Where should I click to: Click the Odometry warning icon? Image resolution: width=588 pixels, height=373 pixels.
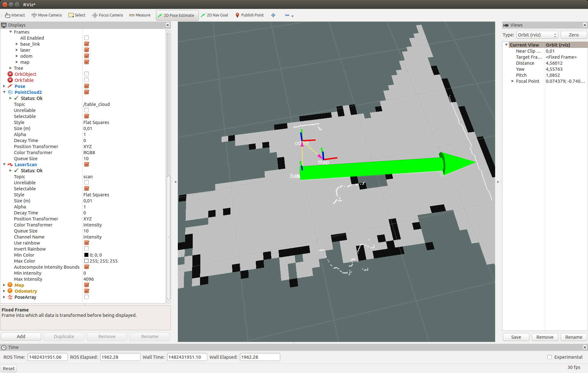(x=10, y=291)
